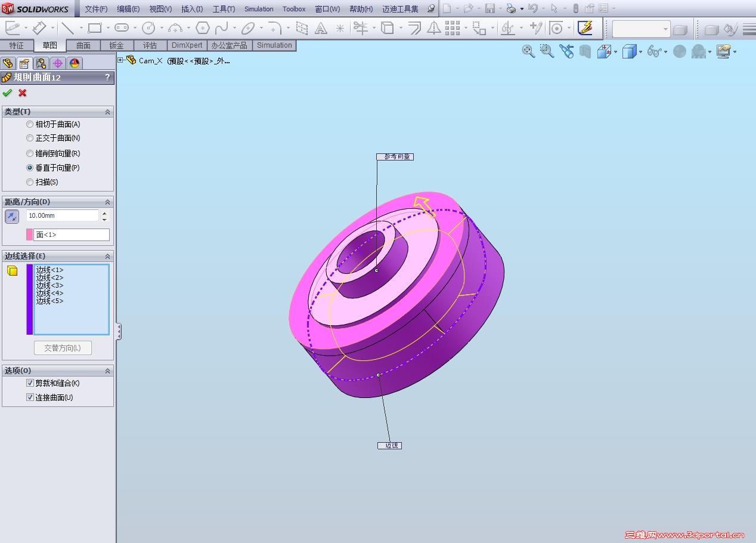The width and height of the screenshot is (756, 543).
Task: Select the Sketch tool icon
Action: 13,27
